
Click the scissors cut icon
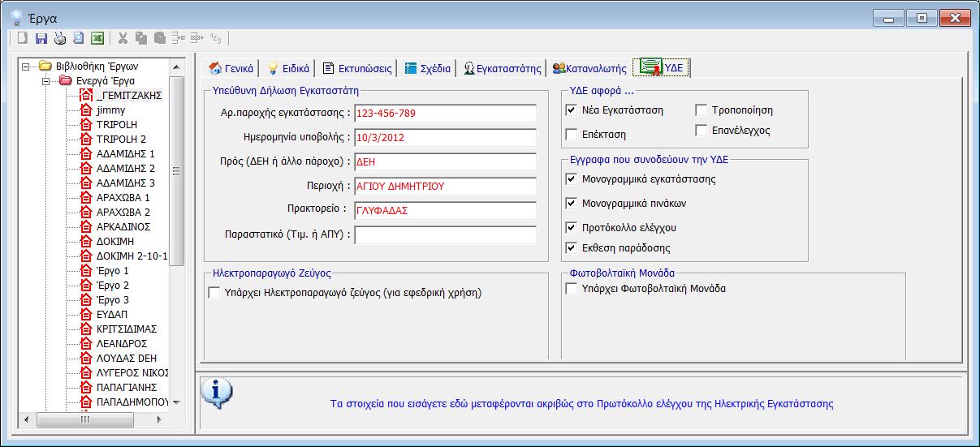click(x=123, y=38)
